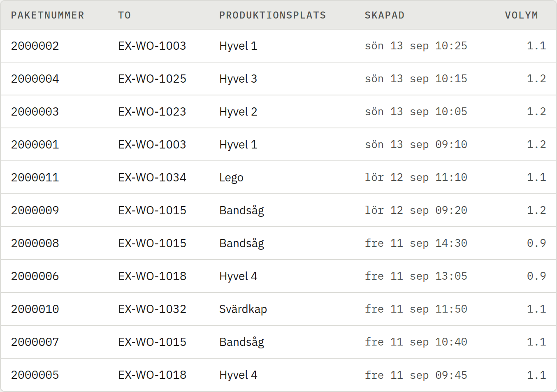Viewport: 557px width, 392px height.
Task: Open order EX-WO-1034
Action: click(152, 177)
